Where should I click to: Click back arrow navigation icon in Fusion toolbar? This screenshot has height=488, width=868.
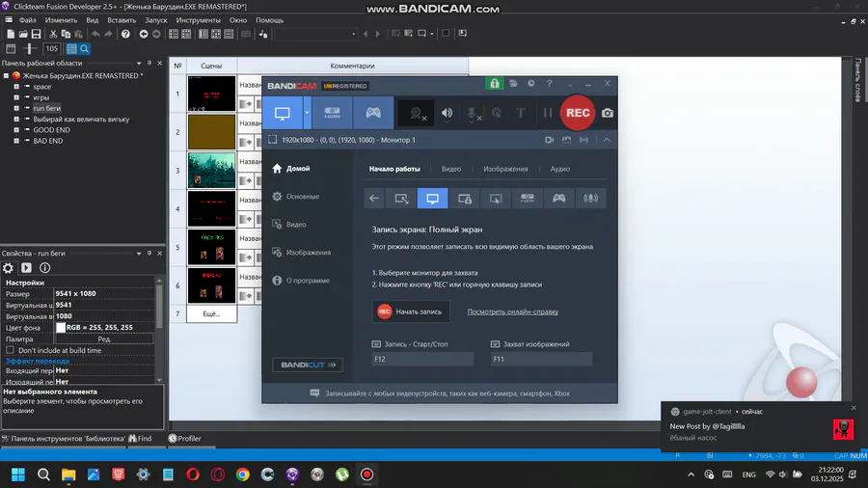coord(144,34)
